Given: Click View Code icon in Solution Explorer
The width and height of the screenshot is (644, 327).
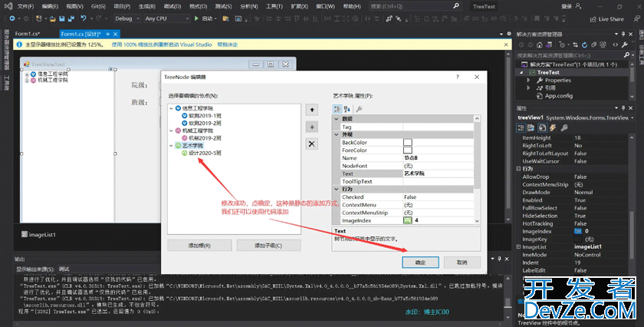Looking at the screenshot, I should [615, 45].
